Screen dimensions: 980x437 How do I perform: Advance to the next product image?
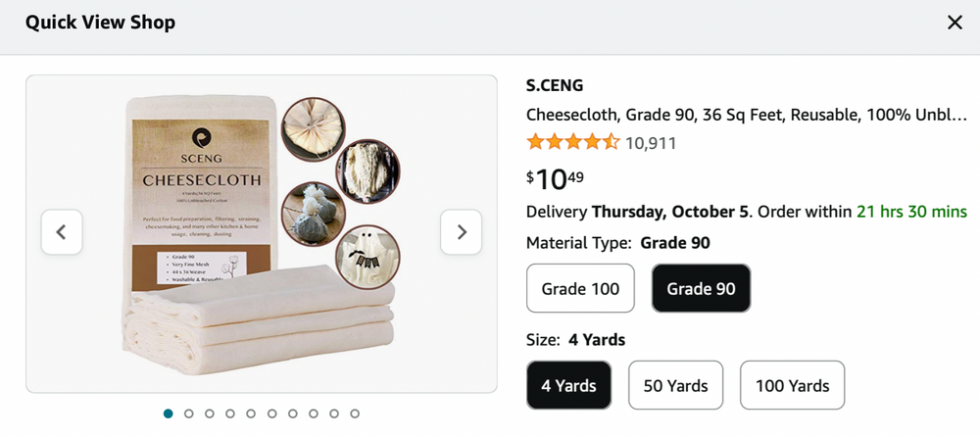(x=462, y=232)
